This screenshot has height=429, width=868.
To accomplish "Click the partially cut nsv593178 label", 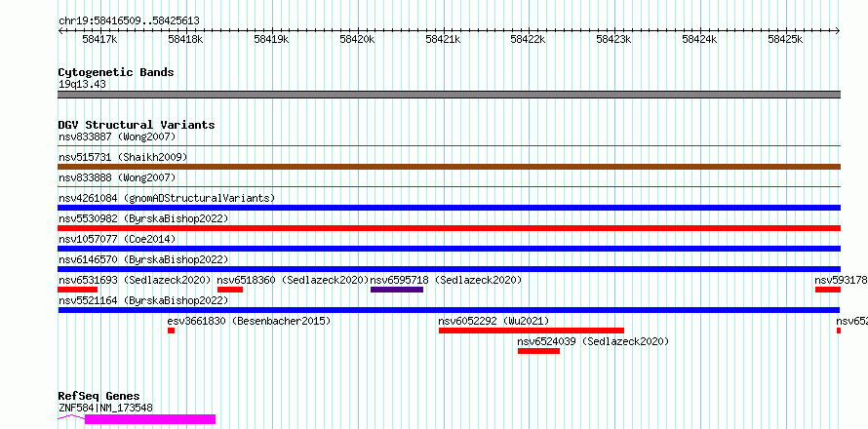I will tap(841, 280).
